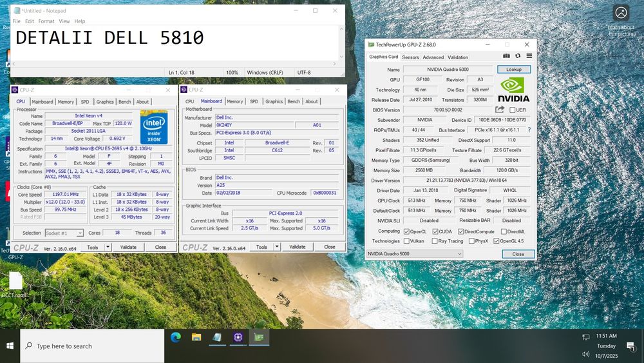Image resolution: width=644 pixels, height=363 pixels.
Task: Toggle the DirectCompute checkbox
Action: point(461,231)
